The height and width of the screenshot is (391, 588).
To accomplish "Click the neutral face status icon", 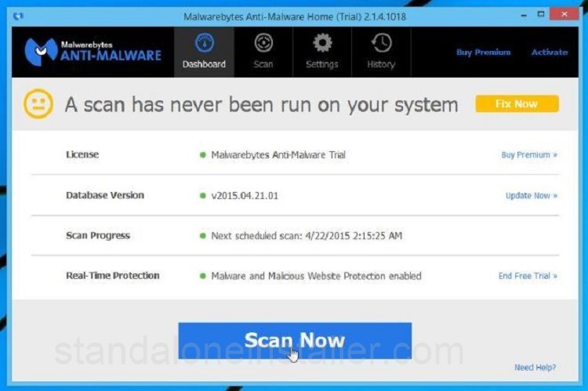I will [38, 104].
